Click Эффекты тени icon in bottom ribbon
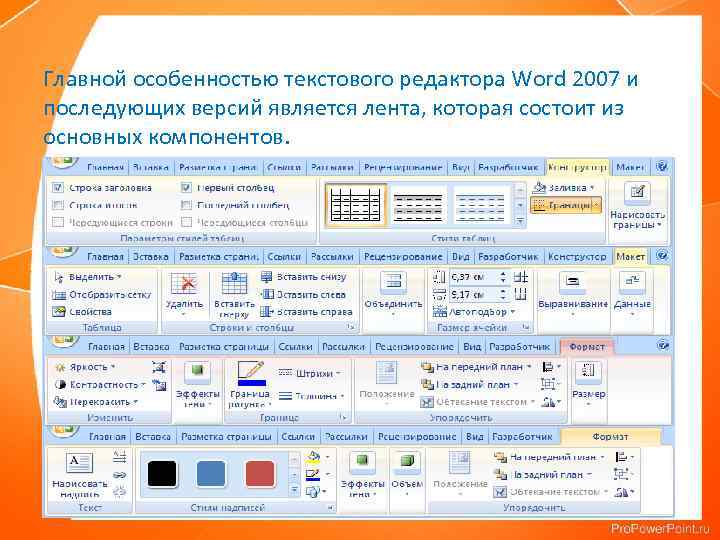This screenshot has width=720, height=540. coord(362,462)
